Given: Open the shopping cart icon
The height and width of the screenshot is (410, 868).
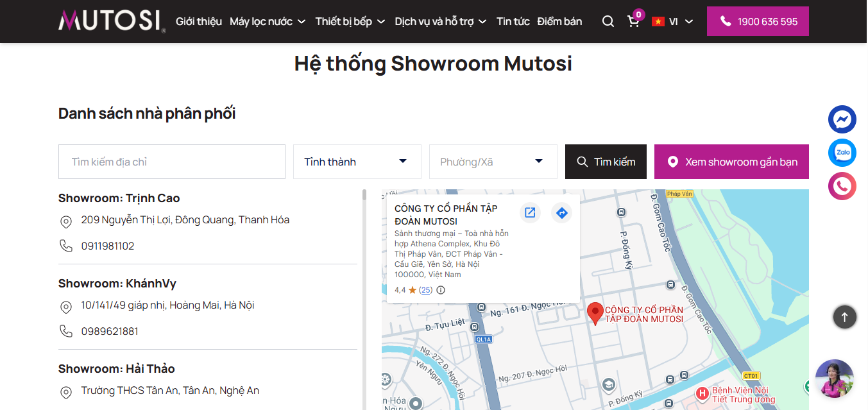Looking at the screenshot, I should click(634, 21).
